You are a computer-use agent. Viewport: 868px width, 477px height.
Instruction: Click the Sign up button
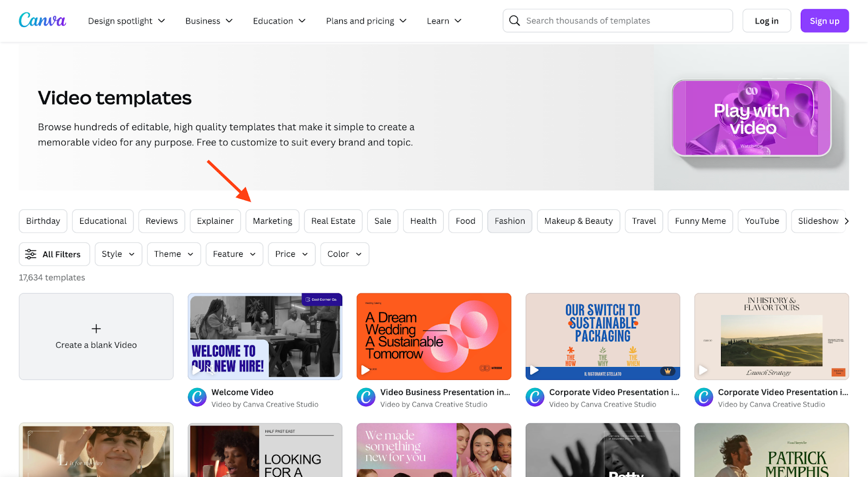click(825, 21)
